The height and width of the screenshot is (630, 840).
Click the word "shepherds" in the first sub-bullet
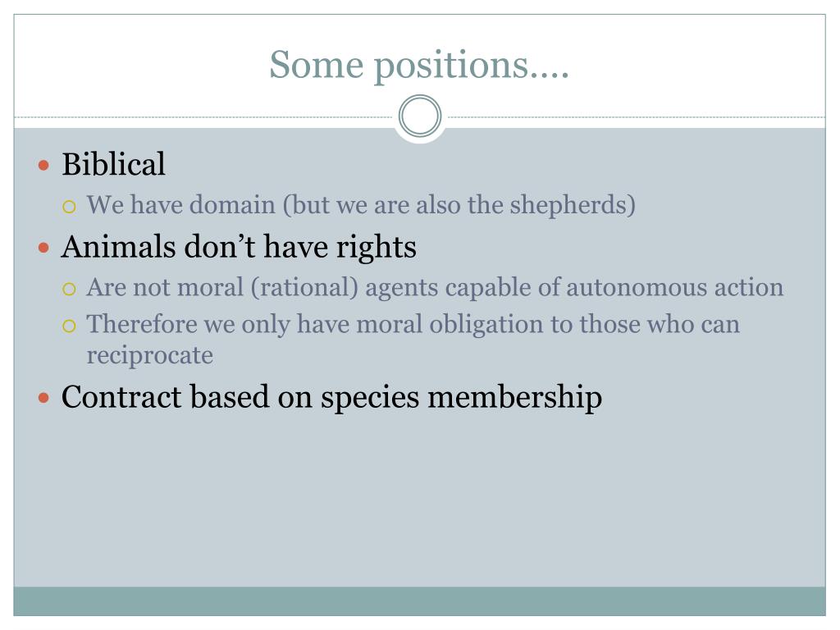(x=568, y=205)
